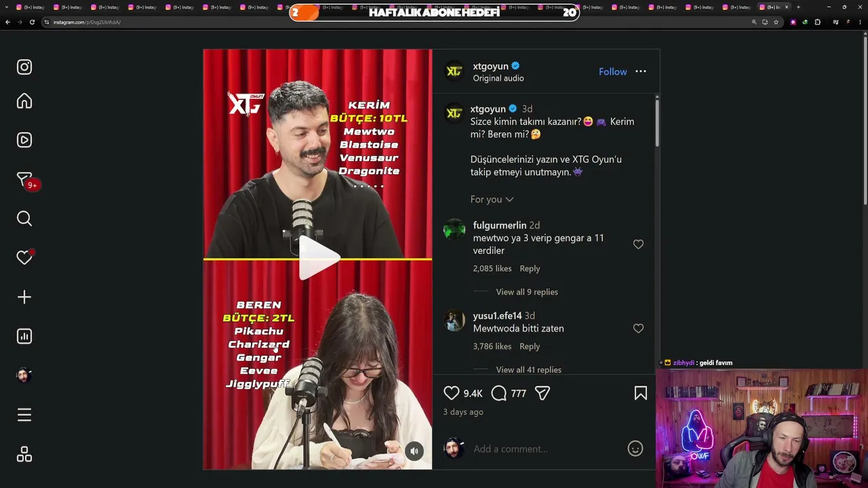Open xtgoyun profile from post header
This screenshot has width=868, height=488.
[x=491, y=66]
